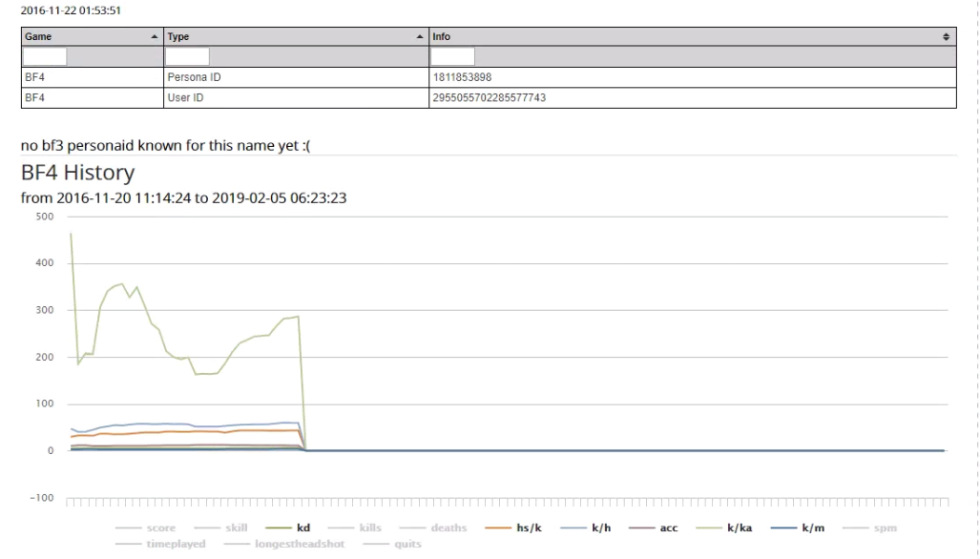This screenshot has width=980, height=559.
Task: Click BF4 cell in Persona ID row
Action: (92, 77)
